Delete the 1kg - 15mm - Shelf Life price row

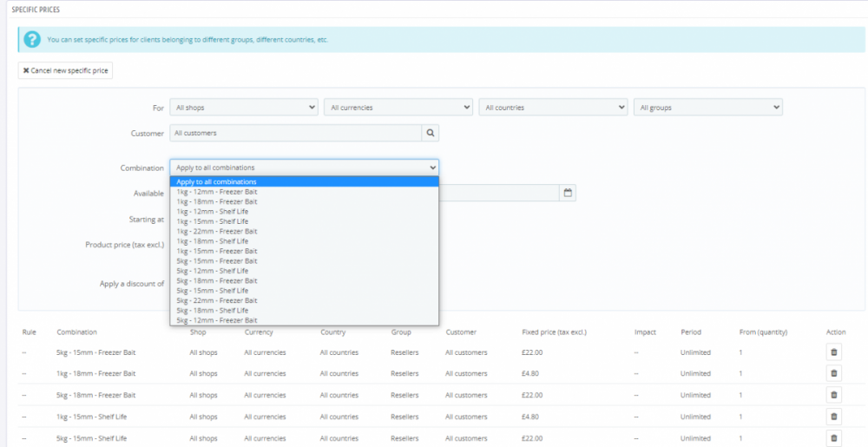[x=834, y=417]
